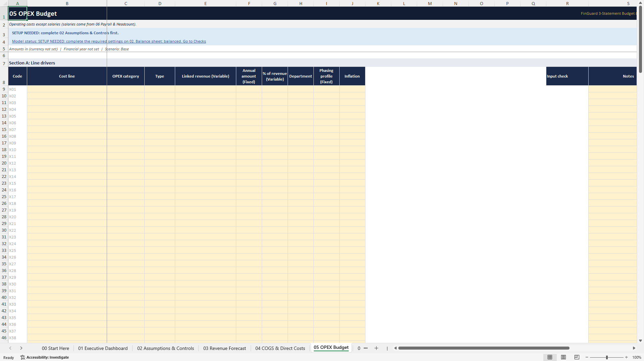The image size is (644, 361).
Task: Switch to Normal view icon
Action: click(x=550, y=357)
